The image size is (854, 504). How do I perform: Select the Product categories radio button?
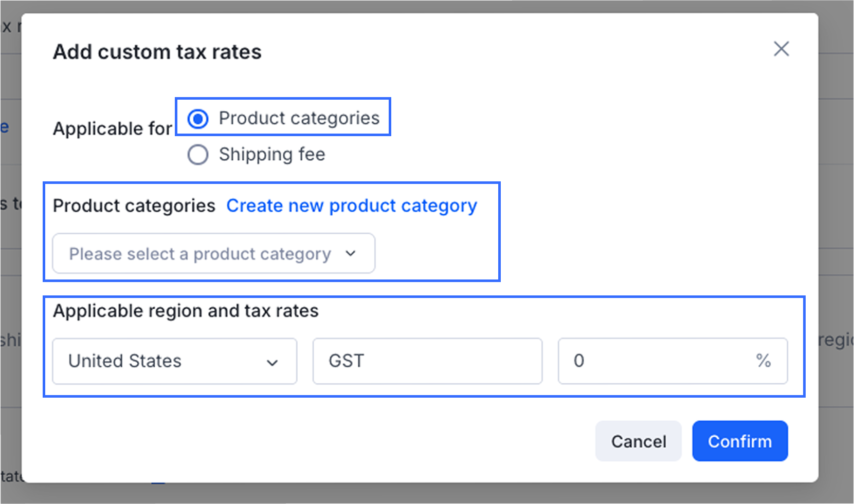(198, 119)
